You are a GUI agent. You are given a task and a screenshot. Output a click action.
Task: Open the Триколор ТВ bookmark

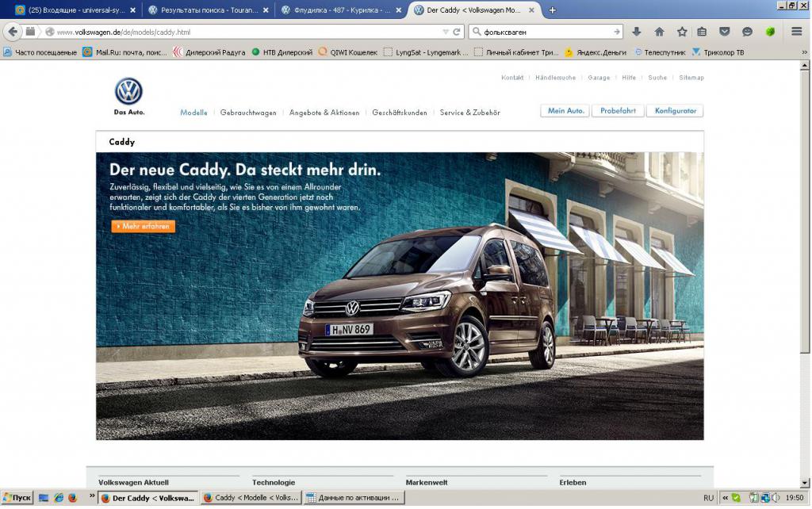tap(718, 52)
